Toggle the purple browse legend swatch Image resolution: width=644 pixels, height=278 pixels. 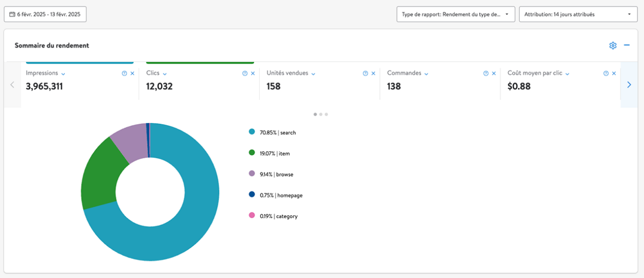click(252, 173)
